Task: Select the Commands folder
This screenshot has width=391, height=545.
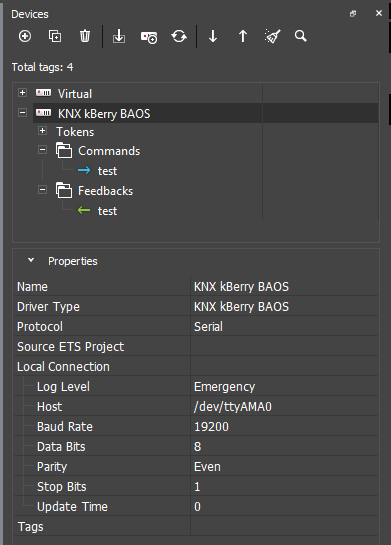Action: pos(109,151)
